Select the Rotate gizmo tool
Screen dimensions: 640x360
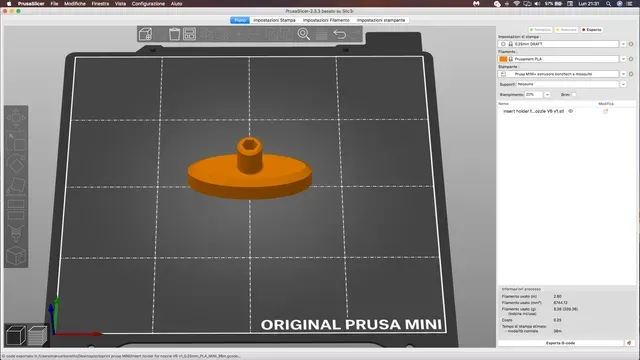(x=16, y=164)
